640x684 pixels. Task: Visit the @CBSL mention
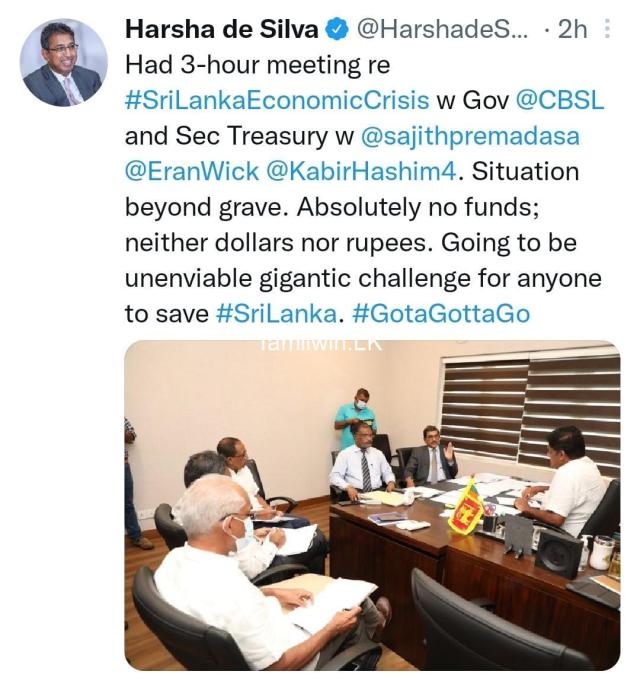[560, 100]
